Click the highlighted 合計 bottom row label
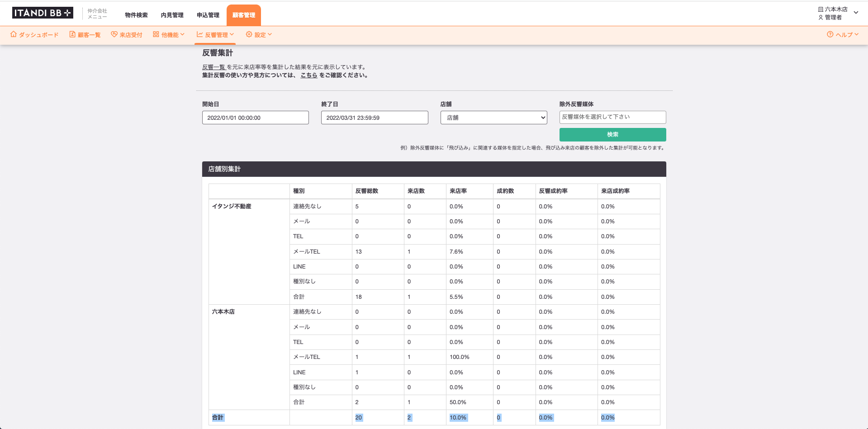The image size is (868, 429). point(218,418)
